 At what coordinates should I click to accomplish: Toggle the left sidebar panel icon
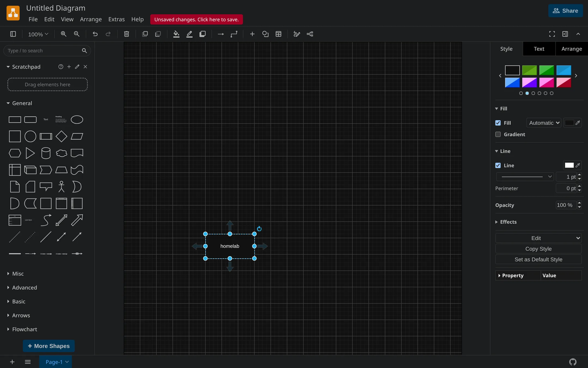click(13, 34)
